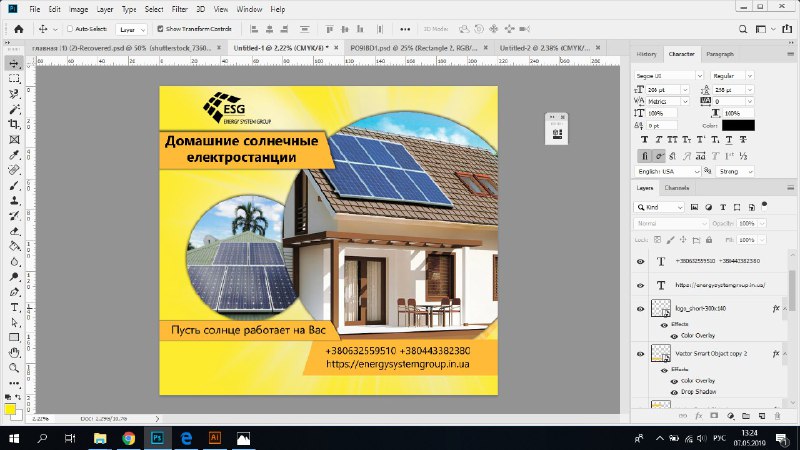Open the Normal blend mode dropdown
This screenshot has width=800, height=450.
click(671, 223)
